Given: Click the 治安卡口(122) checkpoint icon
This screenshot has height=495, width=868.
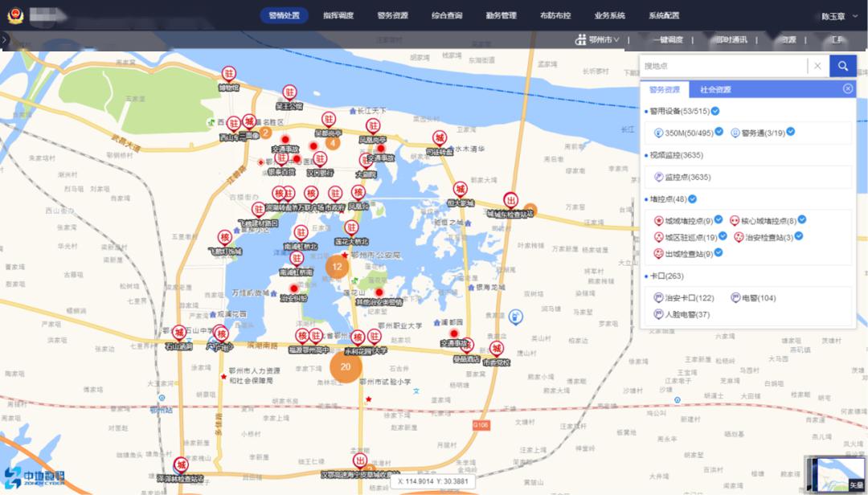Looking at the screenshot, I should coord(658,298).
